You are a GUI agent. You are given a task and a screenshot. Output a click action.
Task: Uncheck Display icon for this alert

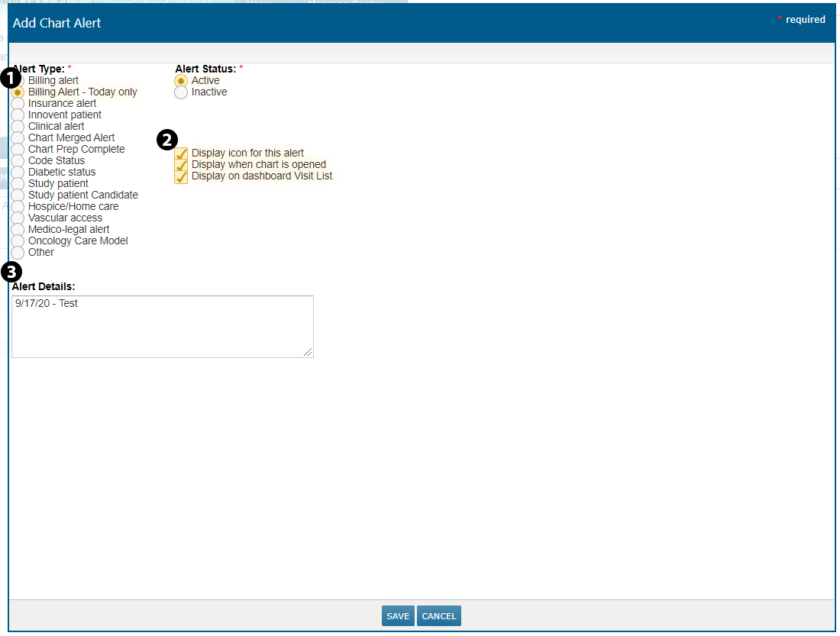(x=181, y=153)
